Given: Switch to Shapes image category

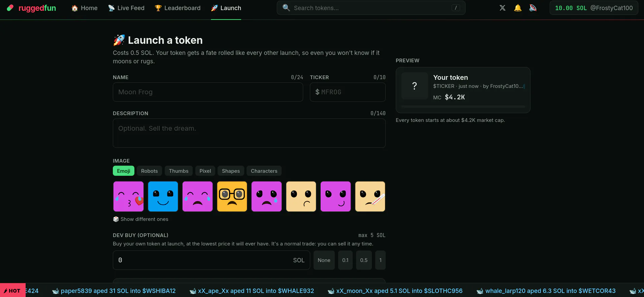Looking at the screenshot, I should (x=231, y=171).
